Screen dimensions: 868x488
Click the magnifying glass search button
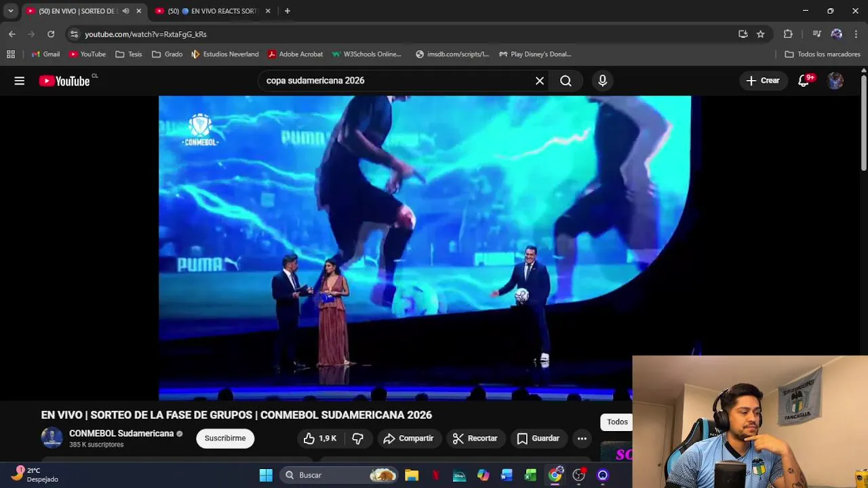(566, 81)
